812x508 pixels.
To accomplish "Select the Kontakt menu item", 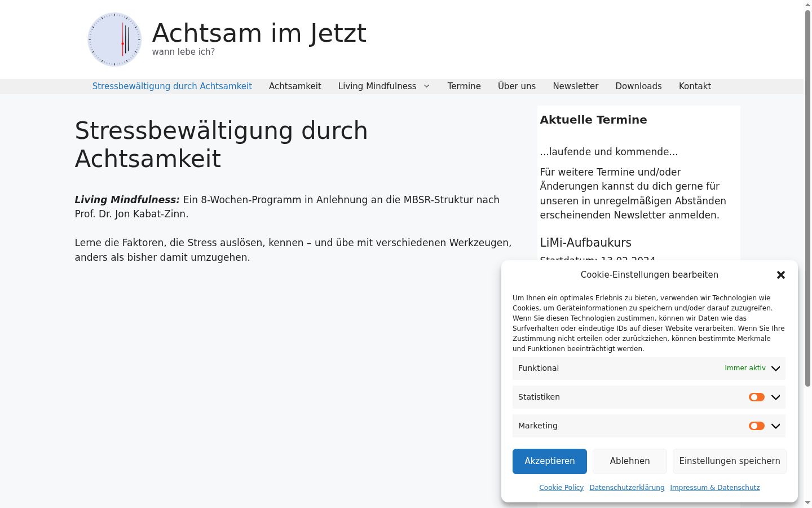I will [x=695, y=86].
